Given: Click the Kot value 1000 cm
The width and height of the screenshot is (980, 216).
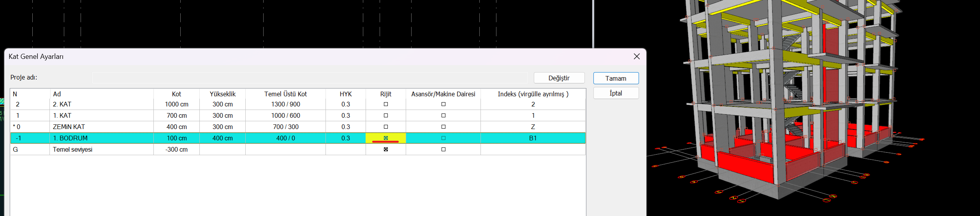Looking at the screenshot, I should point(176,104).
